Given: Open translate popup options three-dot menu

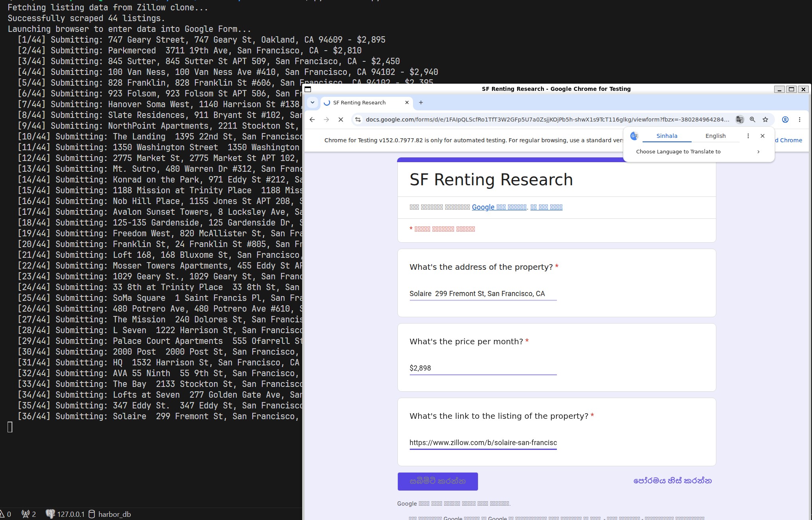Looking at the screenshot, I should click(748, 136).
